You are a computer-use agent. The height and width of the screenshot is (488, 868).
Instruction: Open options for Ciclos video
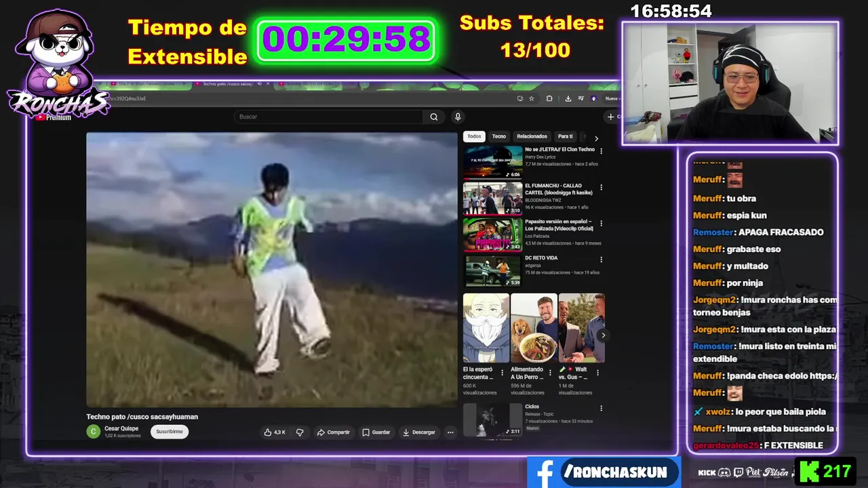pyautogui.click(x=601, y=409)
